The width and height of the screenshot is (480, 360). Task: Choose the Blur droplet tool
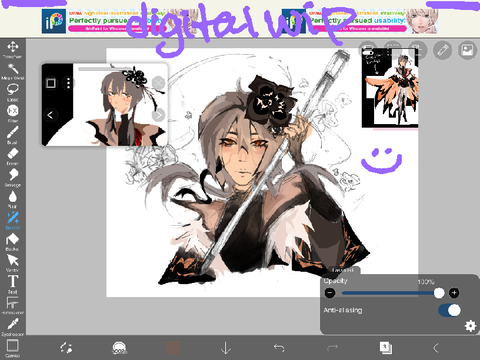(13, 199)
